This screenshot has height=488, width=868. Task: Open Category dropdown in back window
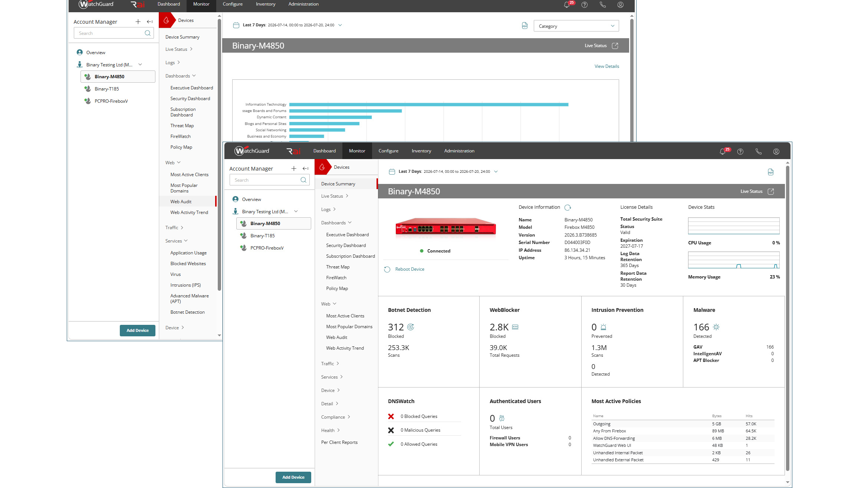point(576,26)
